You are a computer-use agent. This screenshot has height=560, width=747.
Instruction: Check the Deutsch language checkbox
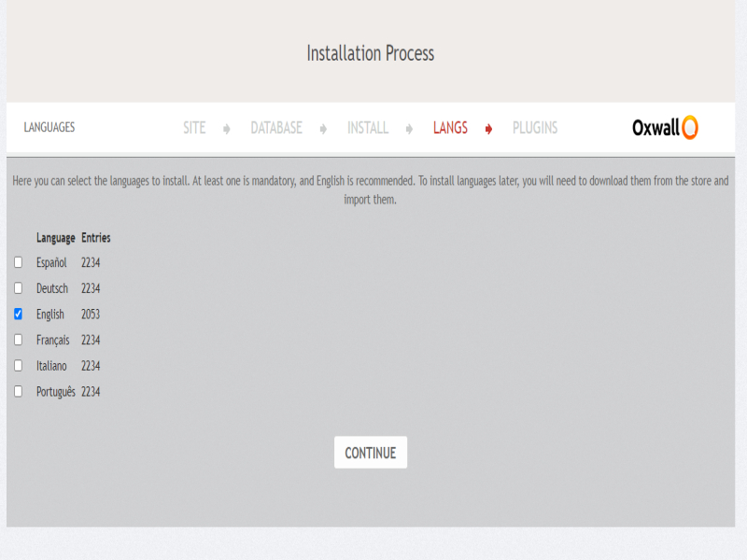(18, 288)
